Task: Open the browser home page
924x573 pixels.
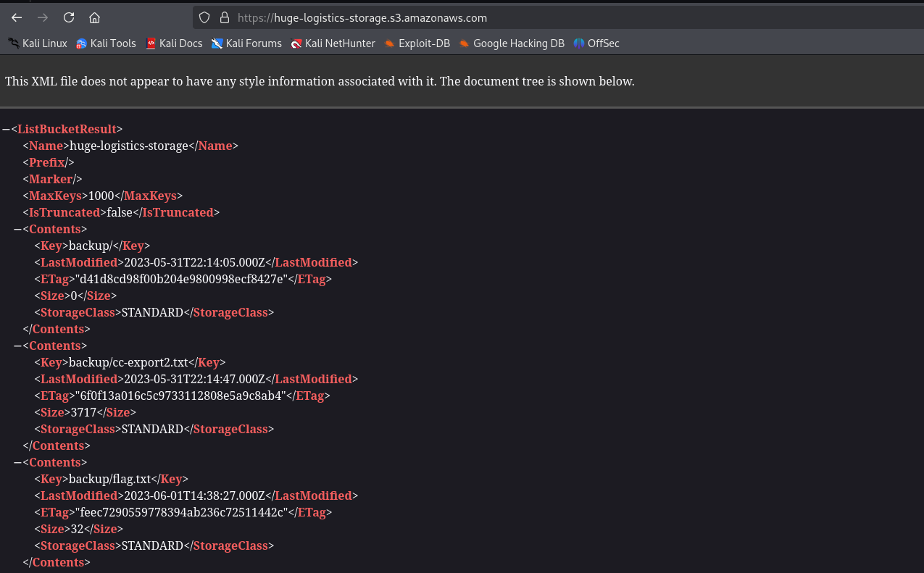Action: tap(94, 17)
